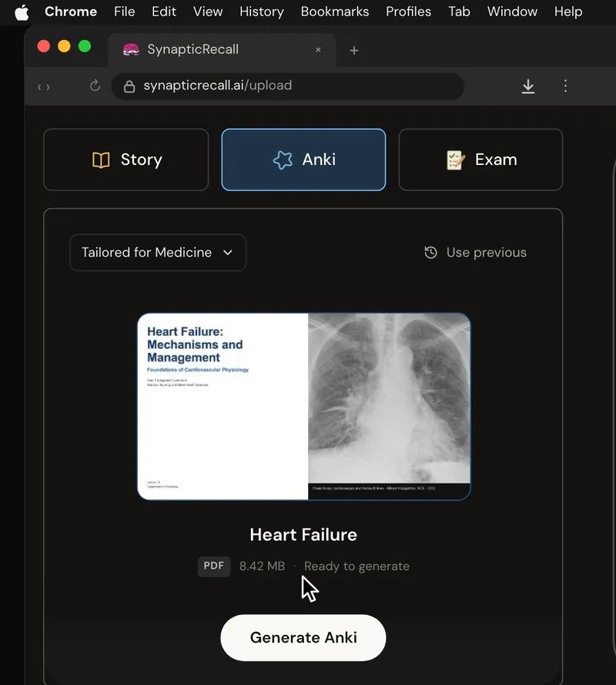616x685 pixels.
Task: Open the View menu
Action: click(208, 12)
